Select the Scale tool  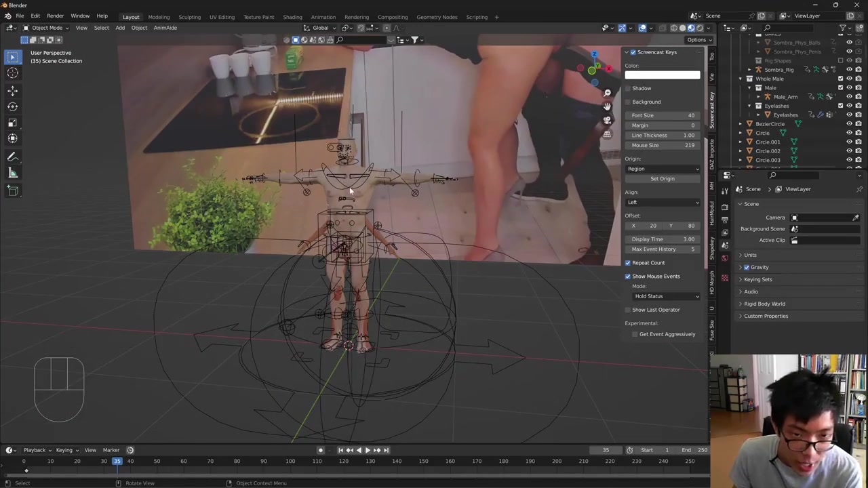point(12,123)
